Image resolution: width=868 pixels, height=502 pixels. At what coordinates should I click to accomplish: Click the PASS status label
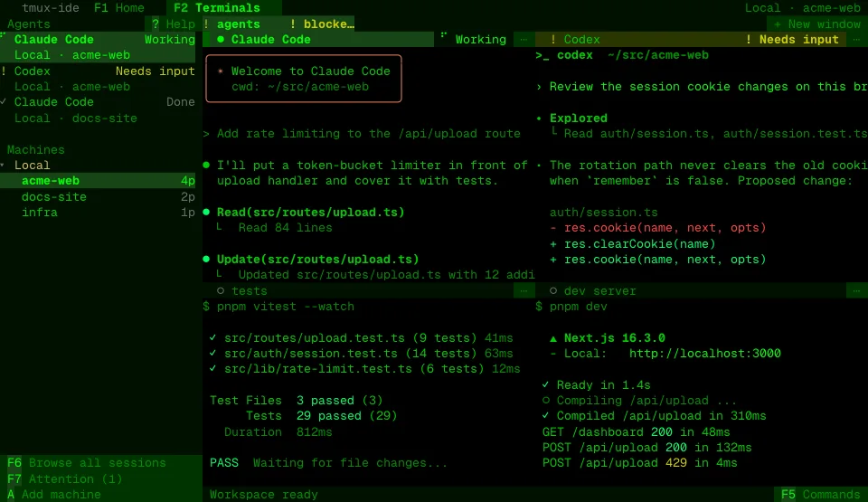pyautogui.click(x=224, y=463)
